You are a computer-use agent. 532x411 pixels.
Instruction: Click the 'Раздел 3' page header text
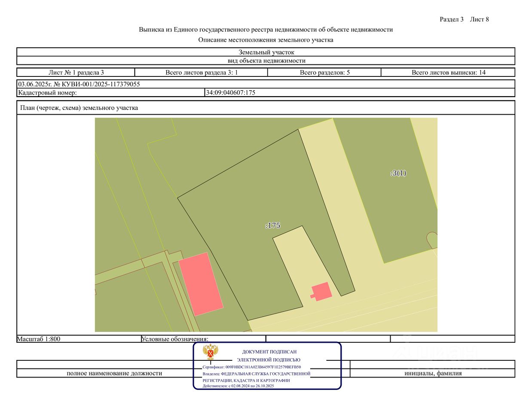452,19
